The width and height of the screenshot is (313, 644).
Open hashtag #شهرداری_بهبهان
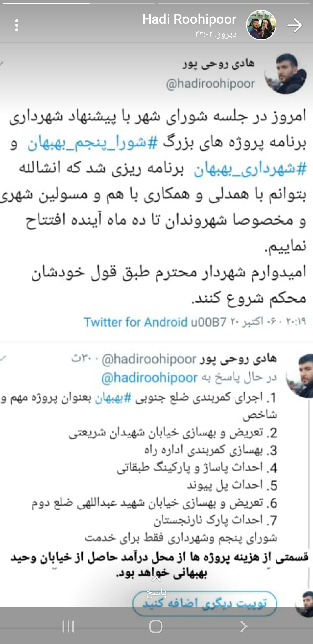click(x=250, y=169)
